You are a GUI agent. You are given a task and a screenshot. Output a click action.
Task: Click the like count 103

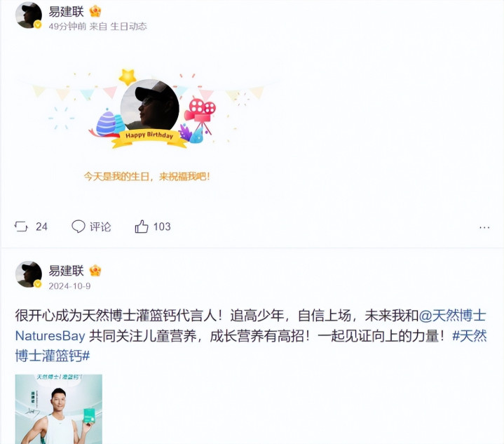162,227
